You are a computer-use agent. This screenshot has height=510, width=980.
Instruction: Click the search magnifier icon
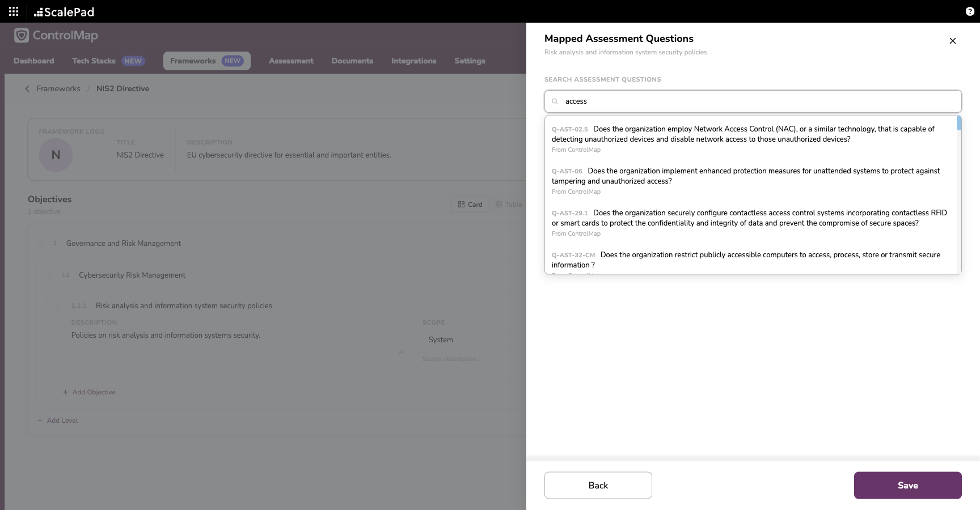(555, 101)
